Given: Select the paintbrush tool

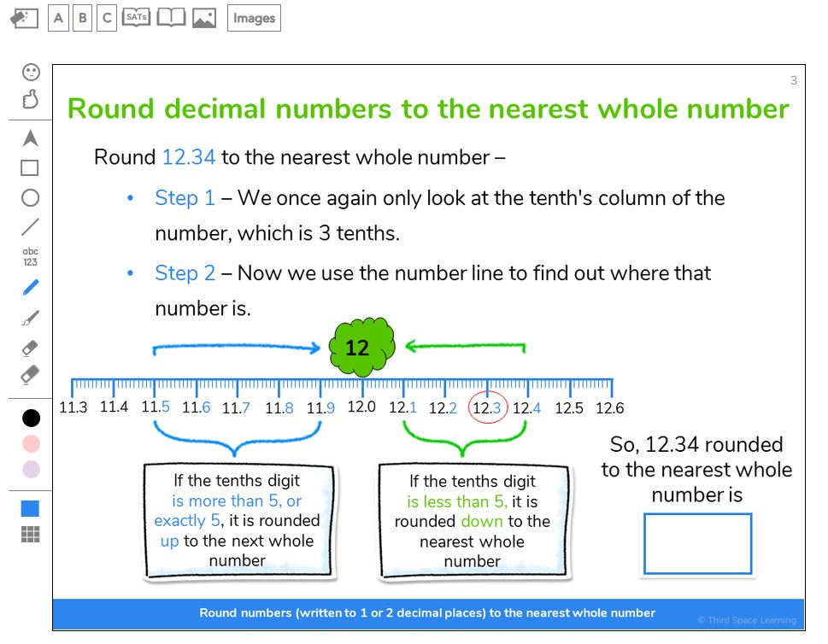Looking at the screenshot, I should pyautogui.click(x=30, y=319).
